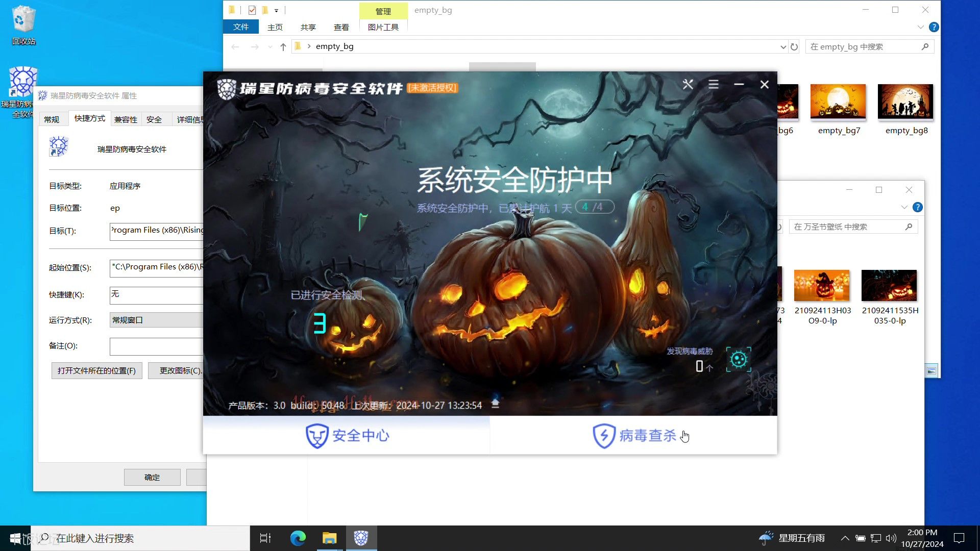Click the 快捷键 shortcut key field
Image resolution: width=980 pixels, height=551 pixels.
(157, 294)
